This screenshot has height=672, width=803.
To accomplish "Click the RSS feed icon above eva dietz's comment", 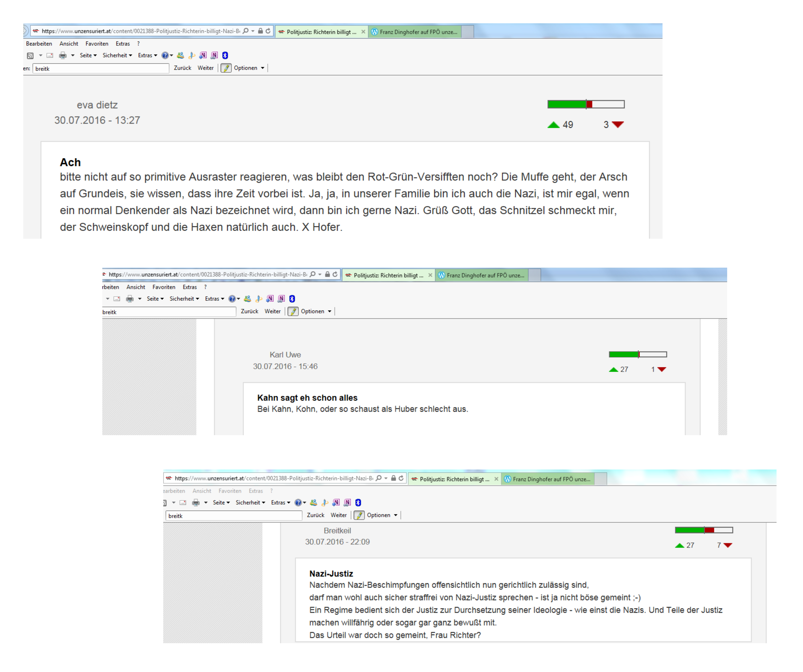I will coord(30,56).
